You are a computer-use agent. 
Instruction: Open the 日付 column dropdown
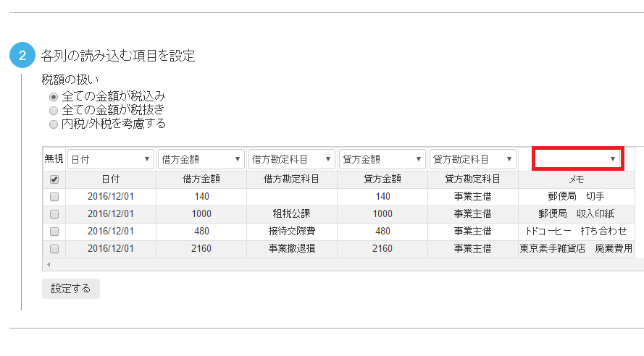tap(111, 159)
